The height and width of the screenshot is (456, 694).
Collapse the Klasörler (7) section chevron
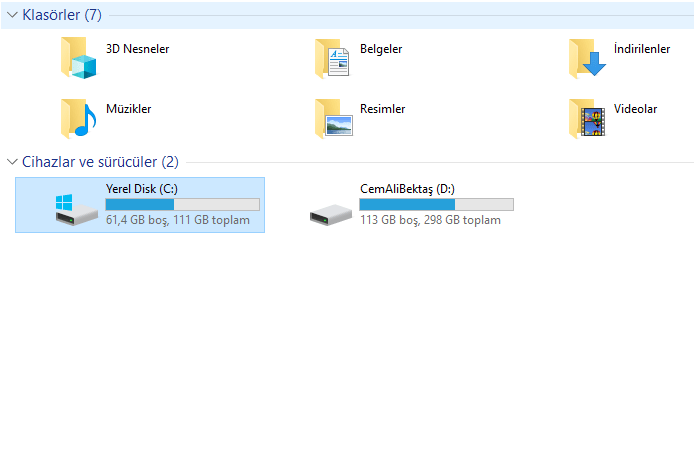coord(12,15)
